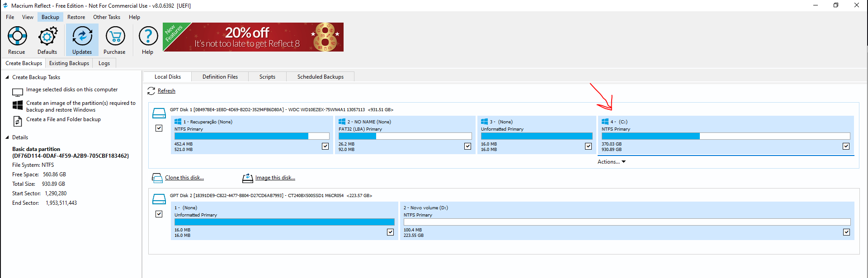Click the GPT Disk 2 CT240BX500SSD1 header text
This screenshot has width=868, height=278.
point(271,195)
